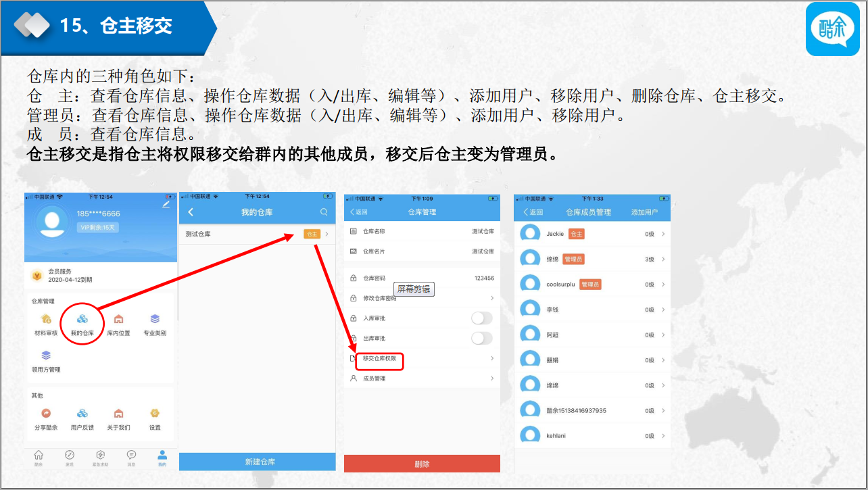Screen dimensions: 868x490
Task: Open 关于我们 icon
Action: click(118, 413)
